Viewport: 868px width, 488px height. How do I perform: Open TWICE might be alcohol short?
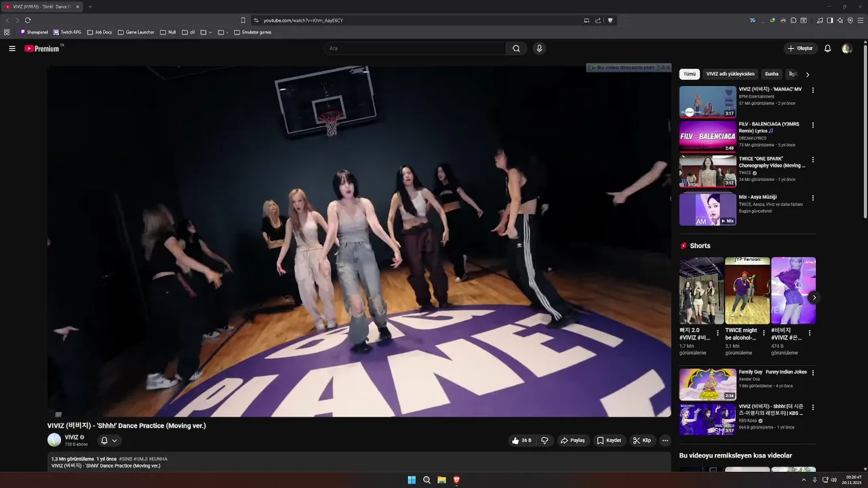pyautogui.click(x=747, y=291)
